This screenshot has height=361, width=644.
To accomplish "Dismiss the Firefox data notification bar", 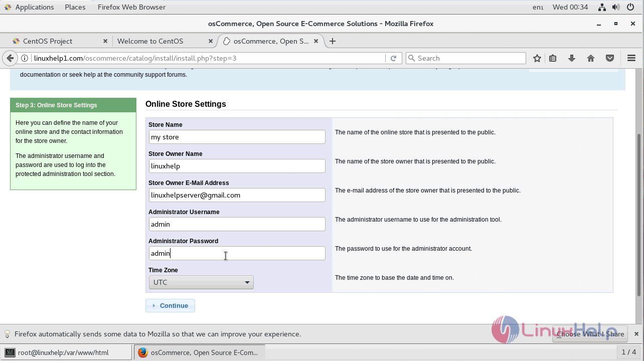I will pos(636,334).
